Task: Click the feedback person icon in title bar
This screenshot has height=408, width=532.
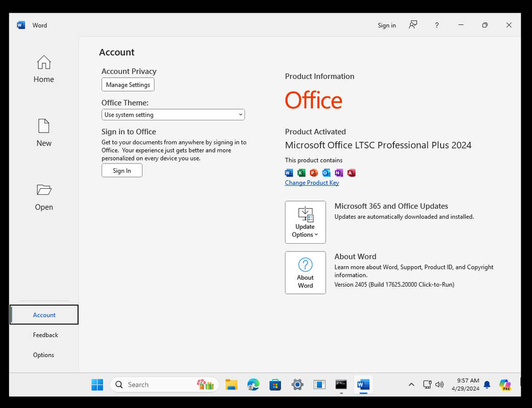Action: (x=413, y=25)
